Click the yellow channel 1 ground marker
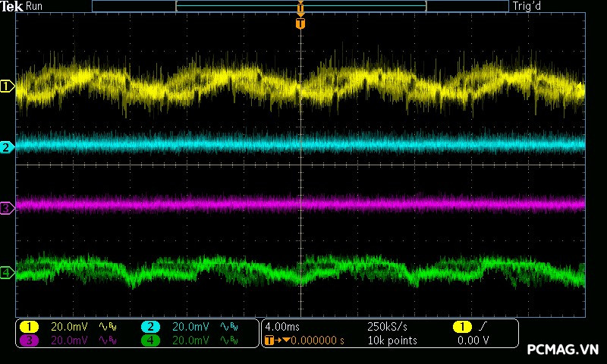This screenshot has height=364, width=607. (7, 86)
